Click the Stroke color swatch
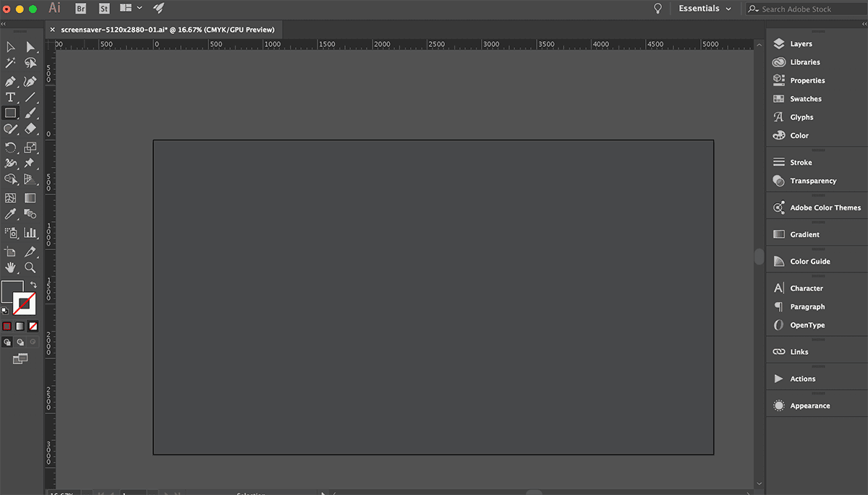The image size is (868, 495). click(x=25, y=304)
